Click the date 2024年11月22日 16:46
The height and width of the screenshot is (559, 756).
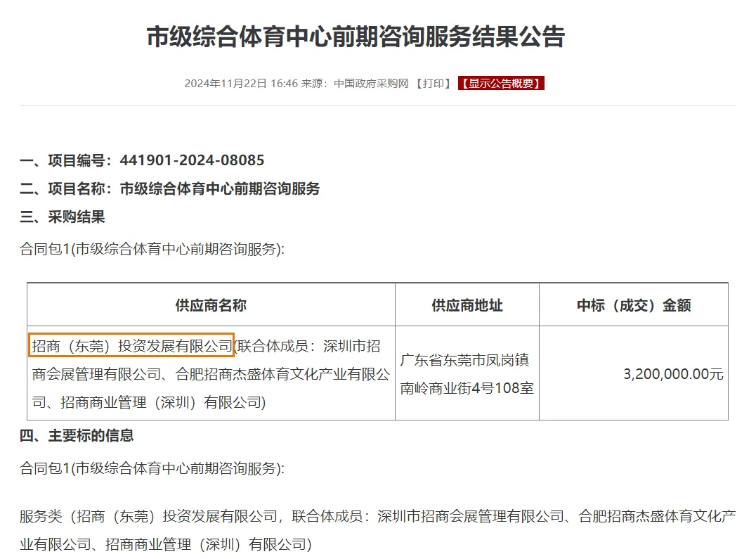coord(241,84)
